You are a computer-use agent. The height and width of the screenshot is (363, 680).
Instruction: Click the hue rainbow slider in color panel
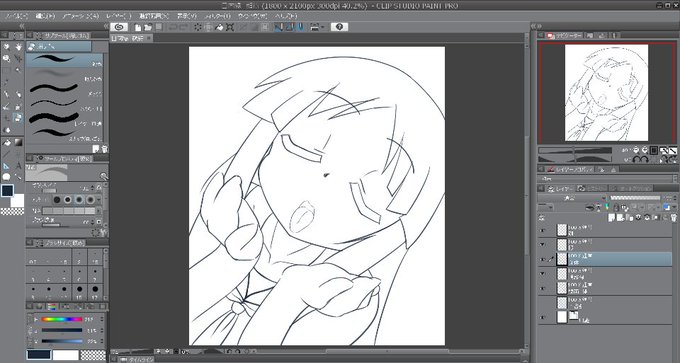[62, 320]
